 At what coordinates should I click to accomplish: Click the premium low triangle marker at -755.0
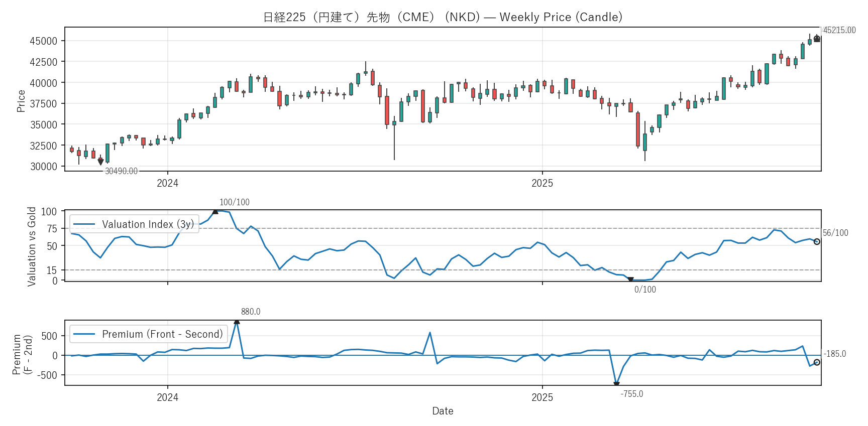pos(616,384)
